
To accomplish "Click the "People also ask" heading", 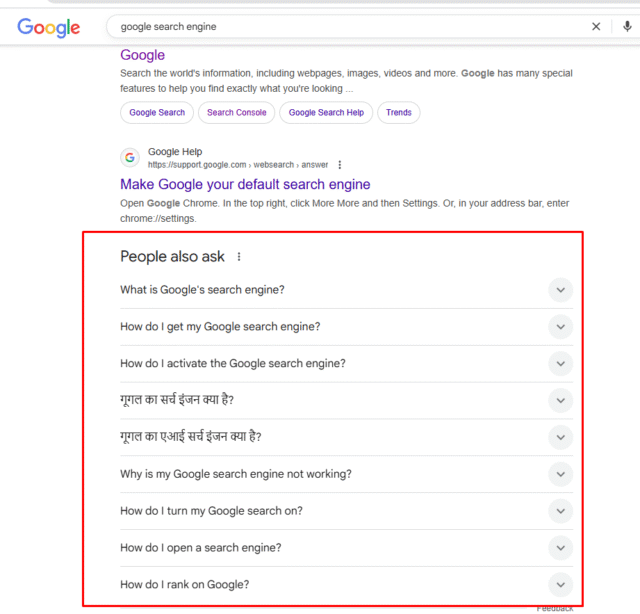I will coord(172,256).
